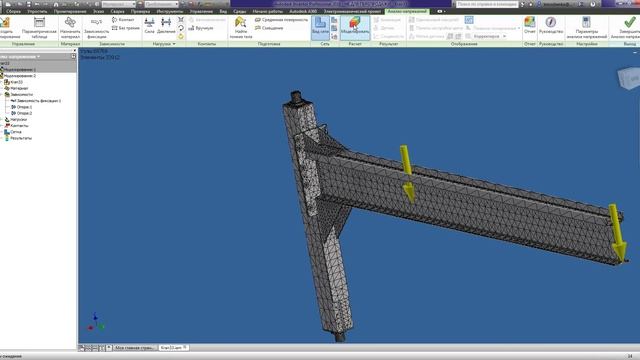640x360 pixels.
Task: Select the Контакт constraint tool
Action: point(123,20)
